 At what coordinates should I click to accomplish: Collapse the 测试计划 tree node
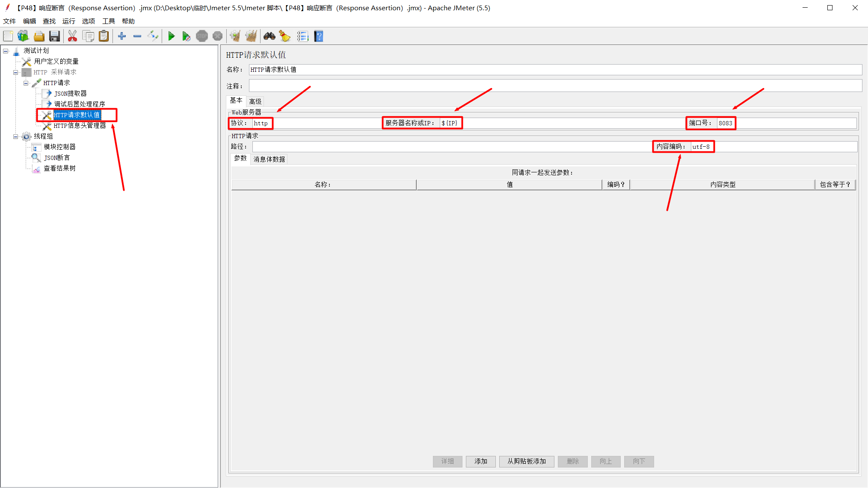pos(6,51)
